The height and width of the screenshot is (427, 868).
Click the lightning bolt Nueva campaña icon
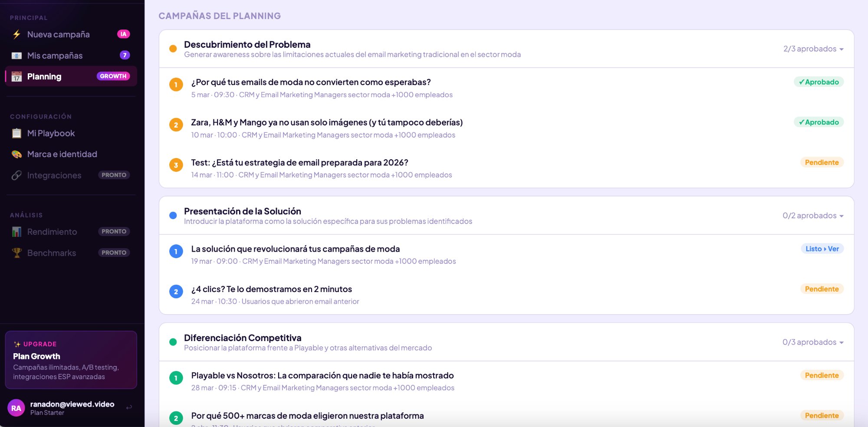coord(16,34)
